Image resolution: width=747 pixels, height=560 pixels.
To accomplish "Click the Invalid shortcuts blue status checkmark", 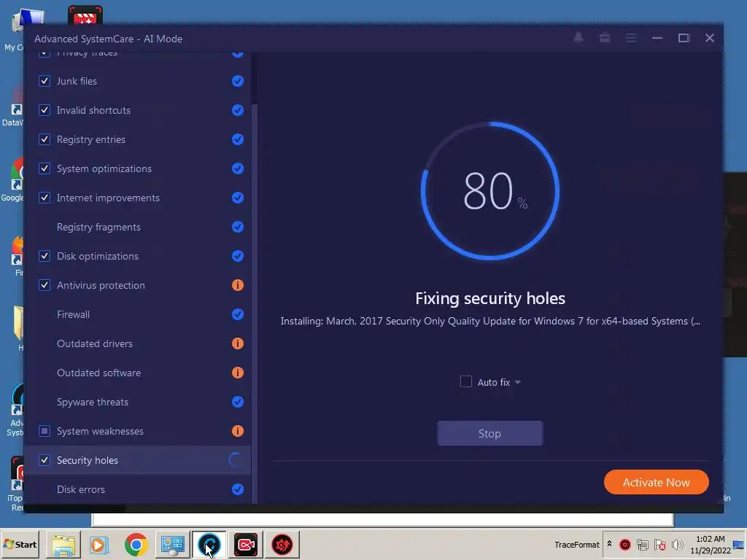I will tap(238, 110).
